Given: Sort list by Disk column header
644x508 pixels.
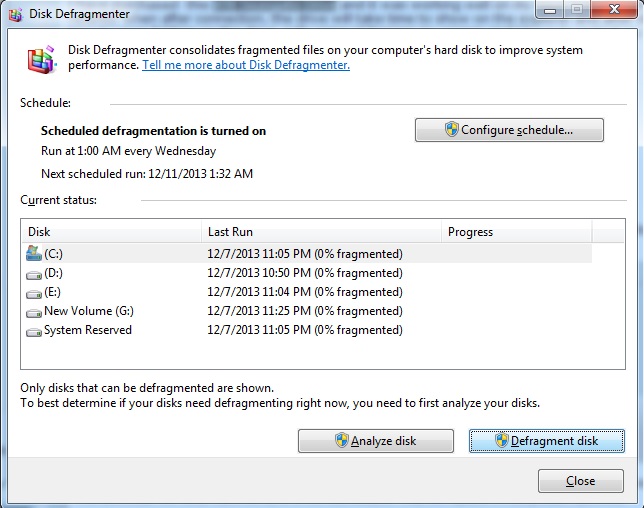Looking at the screenshot, I should click(110, 232).
